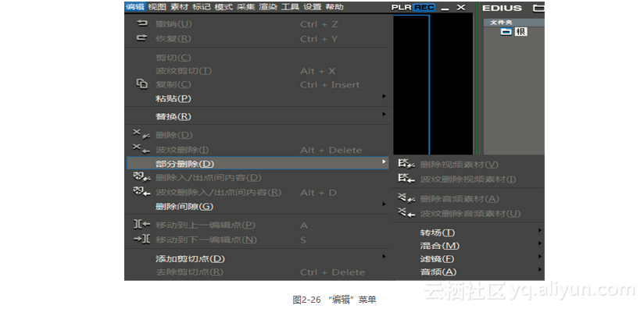The width and height of the screenshot is (644, 309).
Task: Click the Ctrl + Insert shortcut text
Action: [x=330, y=85]
